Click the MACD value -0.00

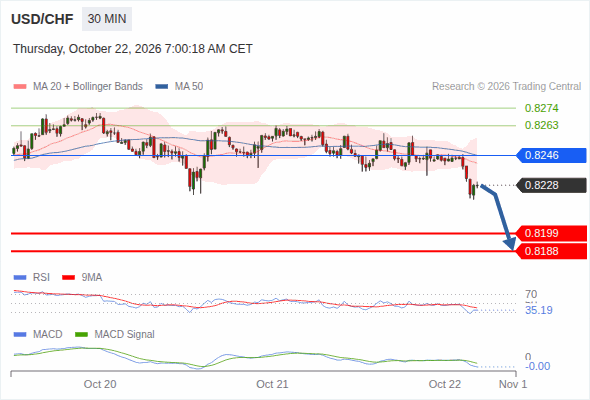click(x=537, y=366)
